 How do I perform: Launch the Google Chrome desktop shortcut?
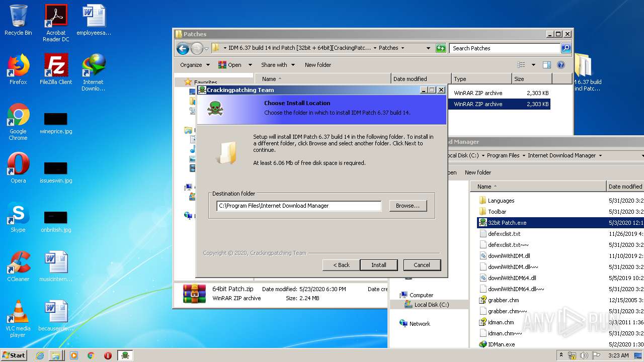click(18, 122)
